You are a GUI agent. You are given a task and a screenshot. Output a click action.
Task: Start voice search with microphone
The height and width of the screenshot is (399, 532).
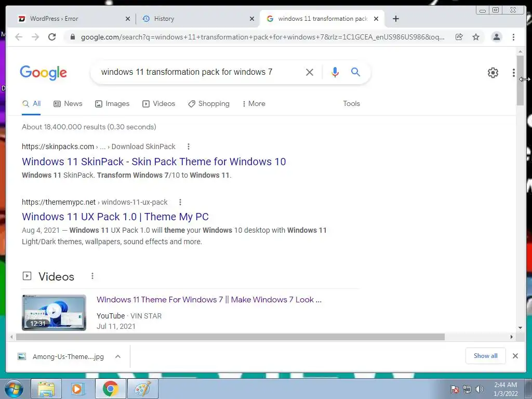point(335,72)
